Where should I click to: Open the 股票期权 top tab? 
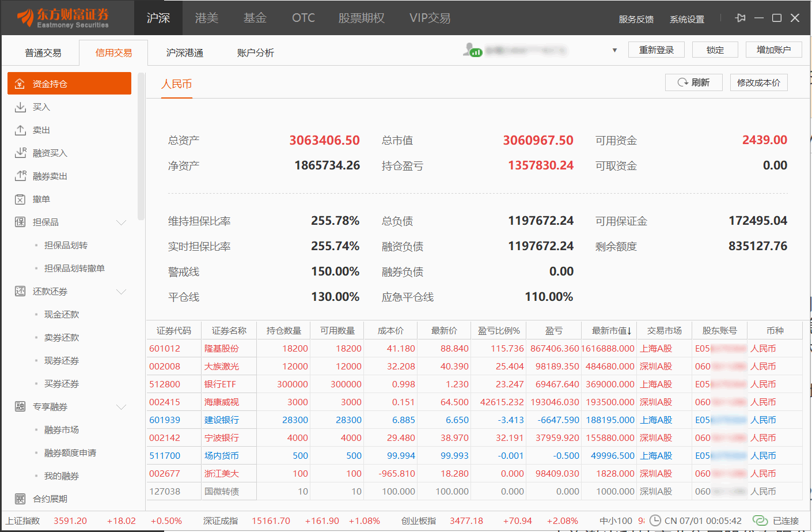[361, 18]
